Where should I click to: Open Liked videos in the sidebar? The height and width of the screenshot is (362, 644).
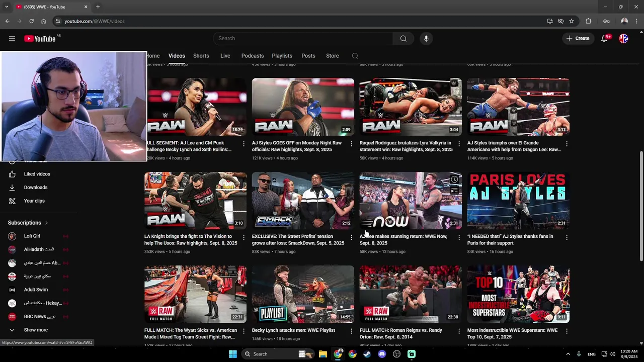click(38, 174)
